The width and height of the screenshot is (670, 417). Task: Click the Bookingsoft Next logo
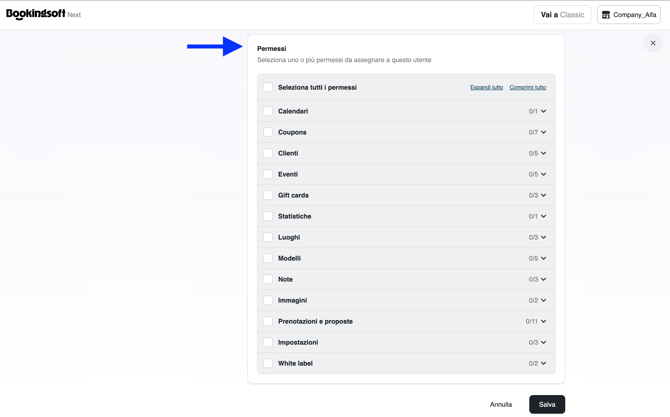(x=43, y=14)
